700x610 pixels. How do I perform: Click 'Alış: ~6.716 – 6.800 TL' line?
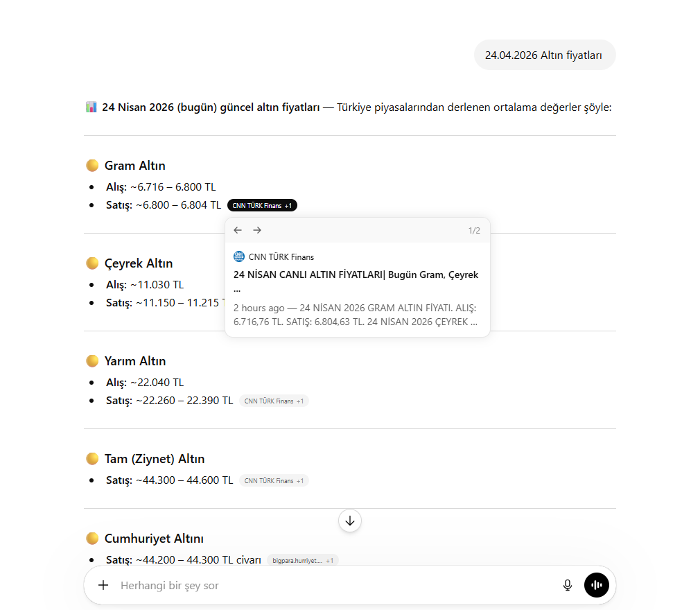point(161,187)
